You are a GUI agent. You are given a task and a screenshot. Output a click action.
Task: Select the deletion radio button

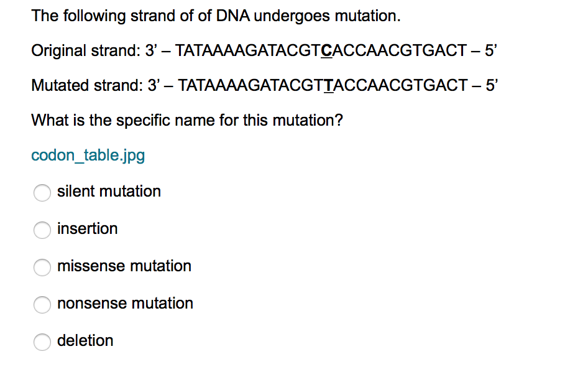42,342
